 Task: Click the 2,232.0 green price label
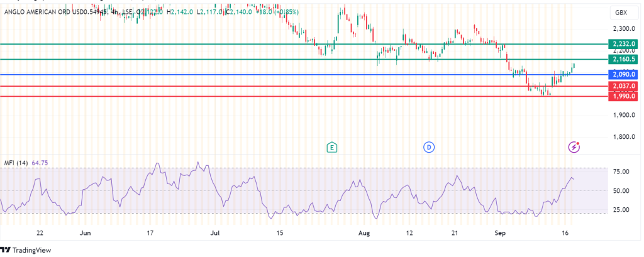[624, 43]
